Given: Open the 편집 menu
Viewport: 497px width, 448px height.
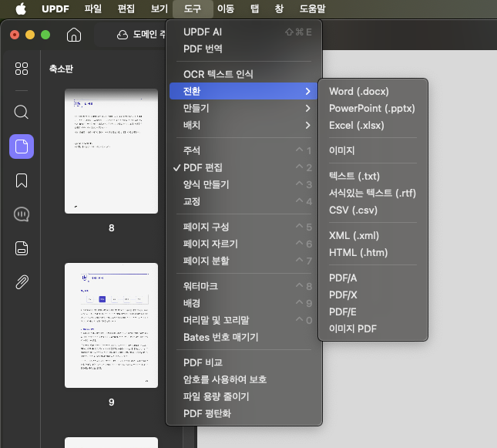Looking at the screenshot, I should tap(126, 8).
